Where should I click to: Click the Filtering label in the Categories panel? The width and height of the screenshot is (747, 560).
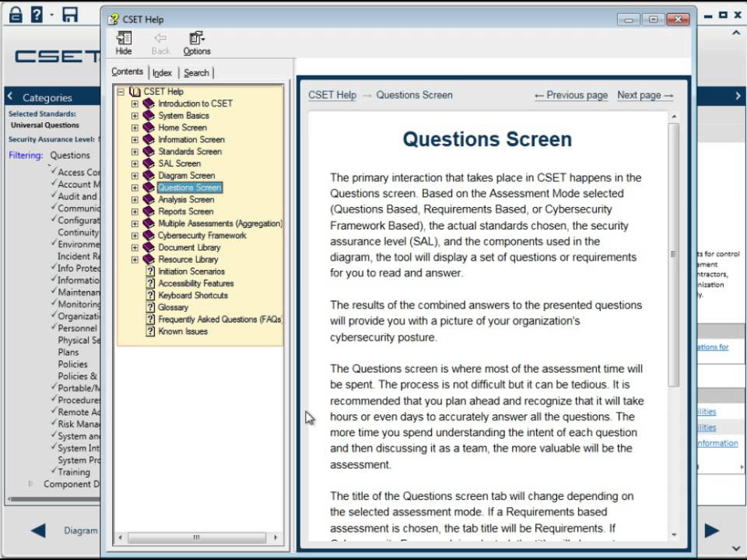(x=26, y=156)
